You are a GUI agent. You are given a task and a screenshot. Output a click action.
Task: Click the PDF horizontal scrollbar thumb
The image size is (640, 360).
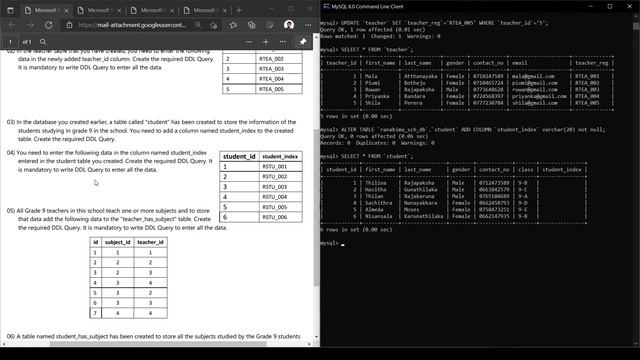pos(158,344)
